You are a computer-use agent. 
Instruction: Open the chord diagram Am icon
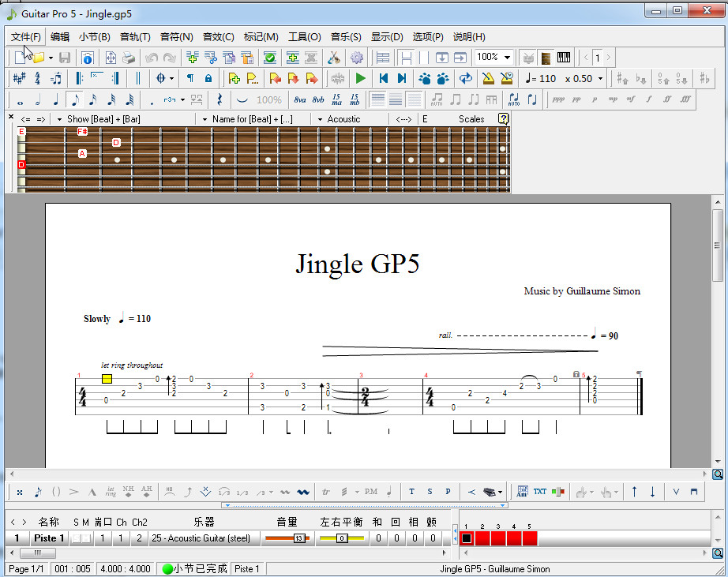pos(523,492)
